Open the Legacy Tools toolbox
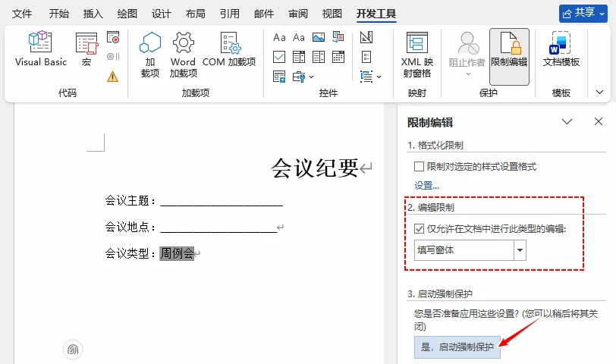The width and height of the screenshot is (616, 364). click(x=303, y=77)
